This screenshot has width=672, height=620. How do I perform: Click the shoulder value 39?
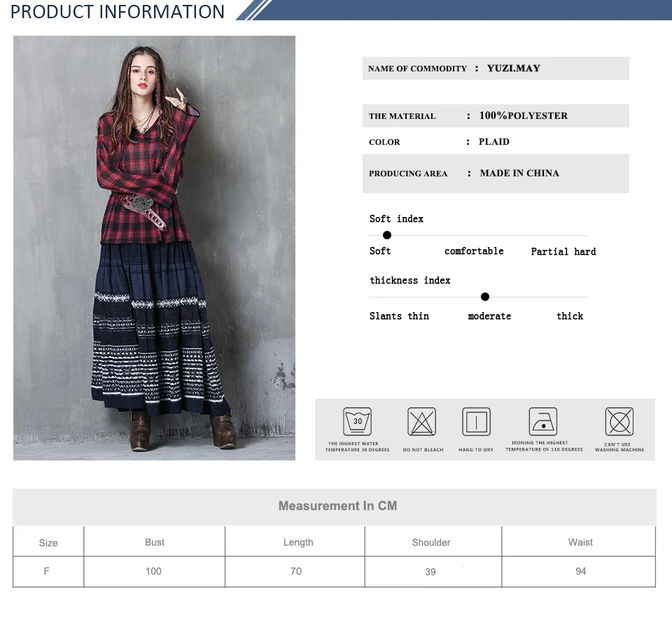pyautogui.click(x=430, y=572)
